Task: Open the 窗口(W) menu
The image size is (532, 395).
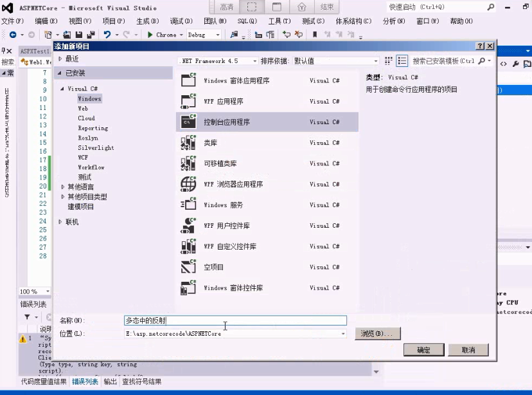Action: pos(427,21)
